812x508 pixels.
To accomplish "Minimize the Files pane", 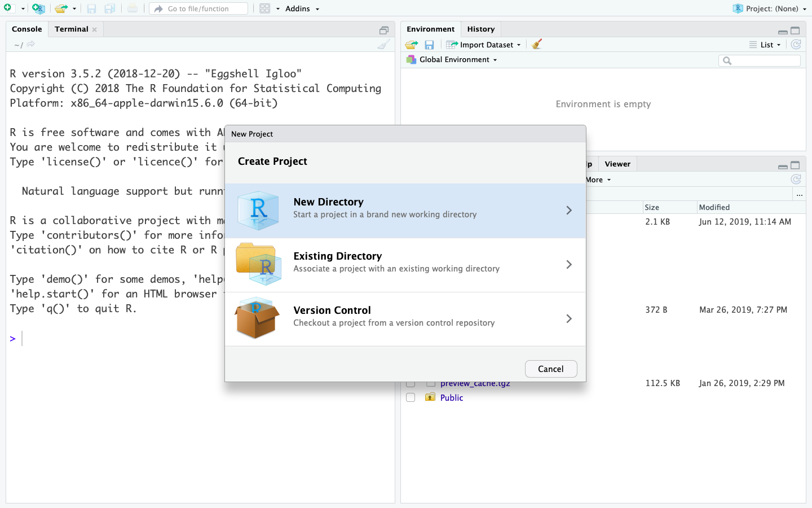I will 783,167.
